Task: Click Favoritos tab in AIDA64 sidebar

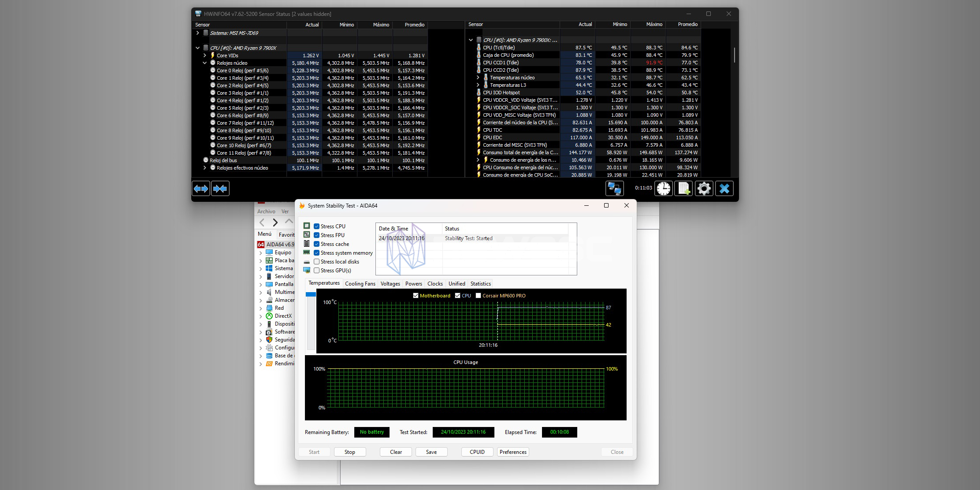Action: [x=286, y=234]
